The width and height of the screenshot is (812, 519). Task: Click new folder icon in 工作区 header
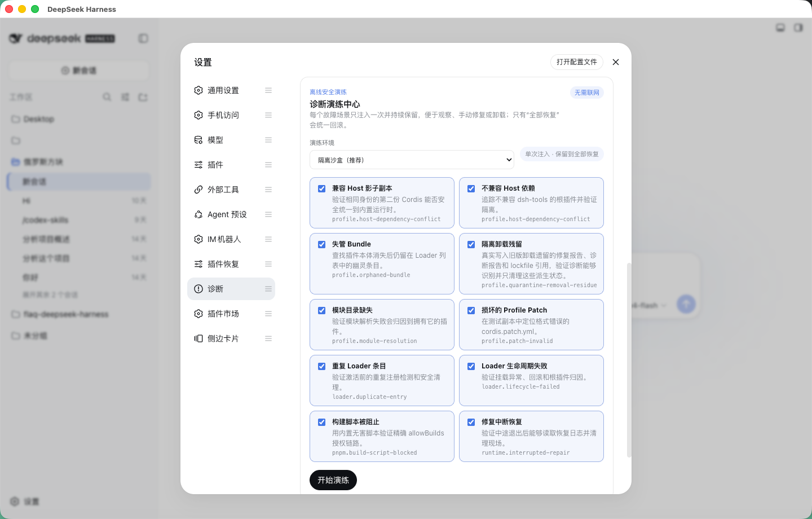click(x=143, y=97)
